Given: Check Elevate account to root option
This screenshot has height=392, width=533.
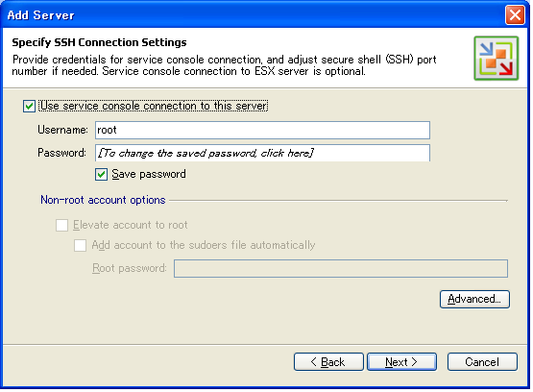Looking at the screenshot, I should click(61, 225).
